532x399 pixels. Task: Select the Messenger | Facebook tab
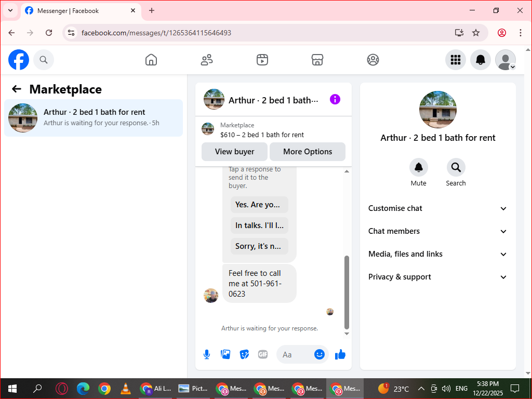pyautogui.click(x=81, y=11)
